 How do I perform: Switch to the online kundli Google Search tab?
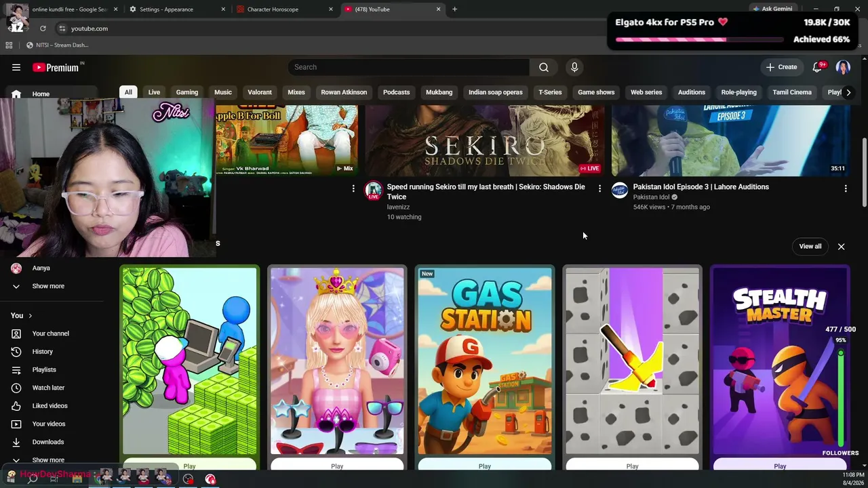71,9
